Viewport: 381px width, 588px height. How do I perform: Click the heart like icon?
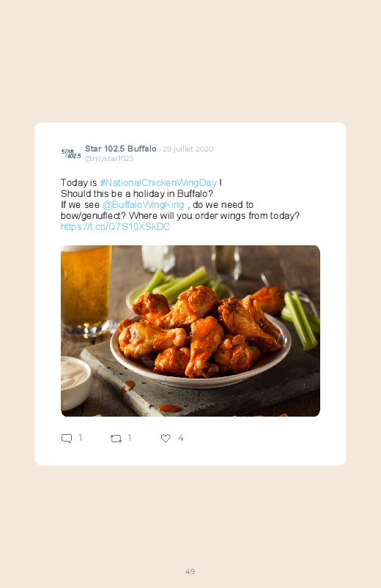click(x=166, y=438)
